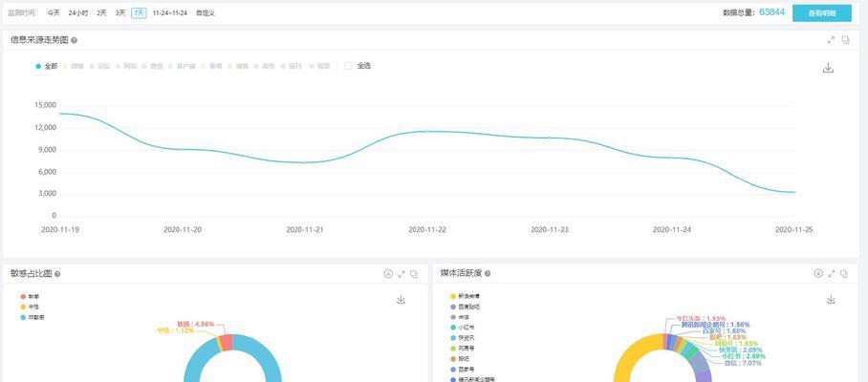Toggle 百度贴吧 legend item in 媒体活跃度
Screen dimensions: 868x382
tap(465, 307)
